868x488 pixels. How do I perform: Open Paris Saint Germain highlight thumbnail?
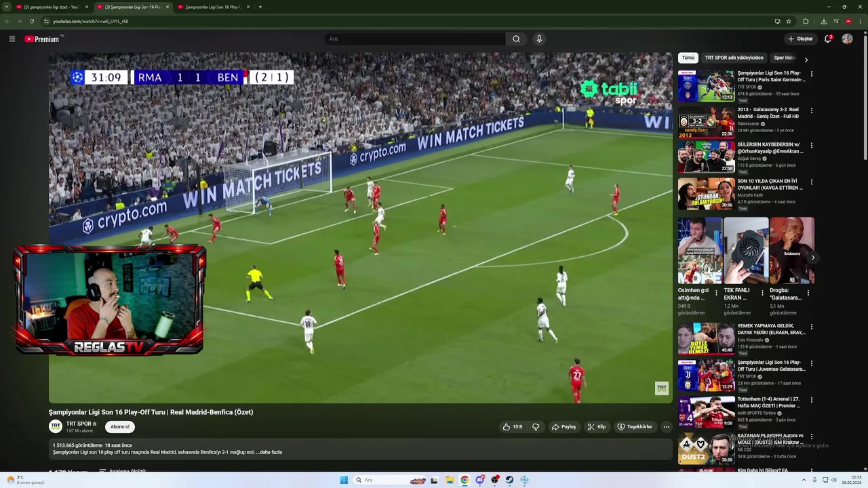(x=706, y=85)
